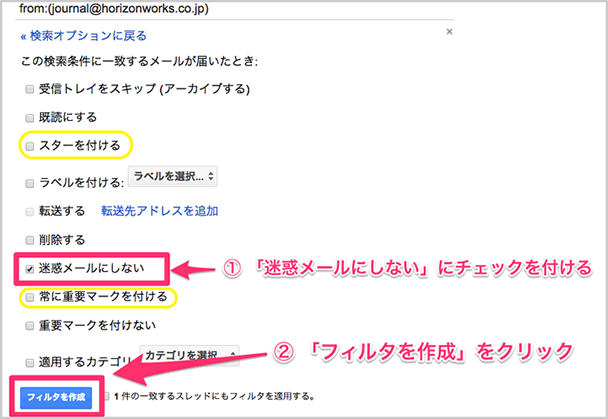The image size is (608, 419).
Task: Check 1 件の一致するスレッドにもフィルタを適用する
Action: pos(106,396)
